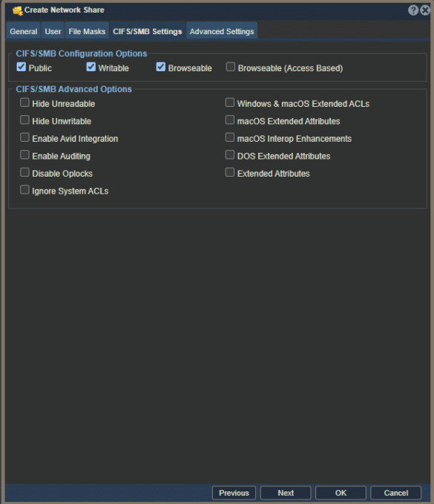Click the CIFS/SMB Advanced Options heading
434x504 pixels.
[x=74, y=89]
